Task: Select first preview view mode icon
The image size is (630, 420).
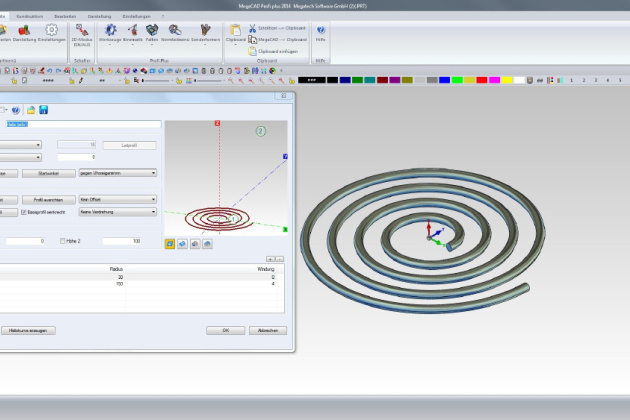Action: (170, 243)
